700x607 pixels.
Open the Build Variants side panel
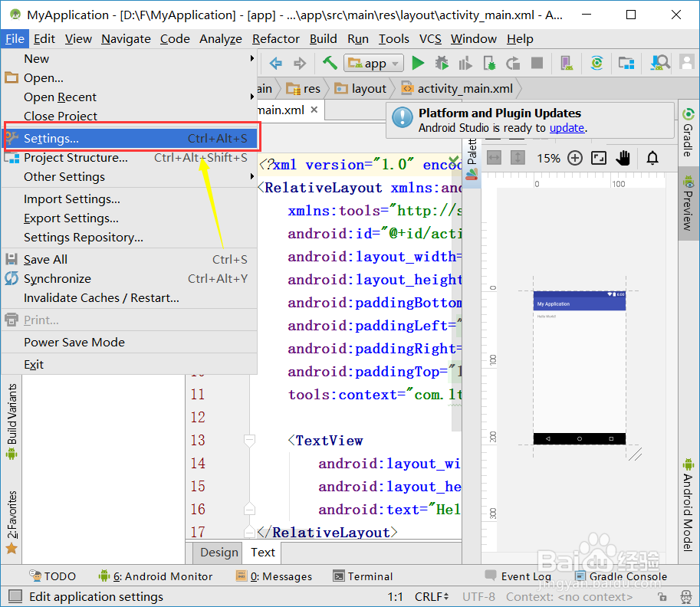(x=12, y=422)
